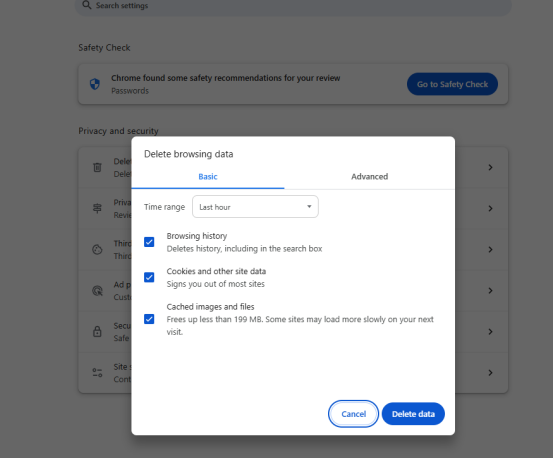
Task: Click the Privacy Guide signpost icon
Action: click(97, 208)
